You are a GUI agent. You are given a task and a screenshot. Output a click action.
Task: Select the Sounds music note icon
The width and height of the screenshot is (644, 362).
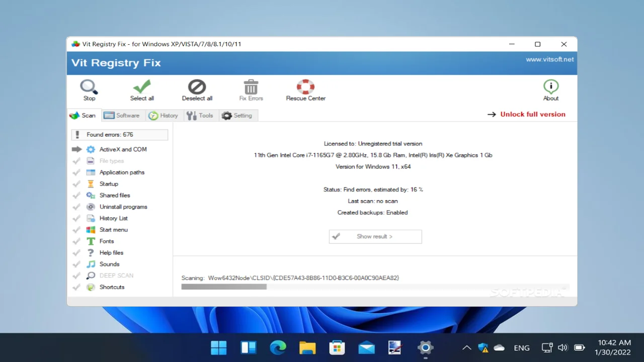(x=91, y=264)
